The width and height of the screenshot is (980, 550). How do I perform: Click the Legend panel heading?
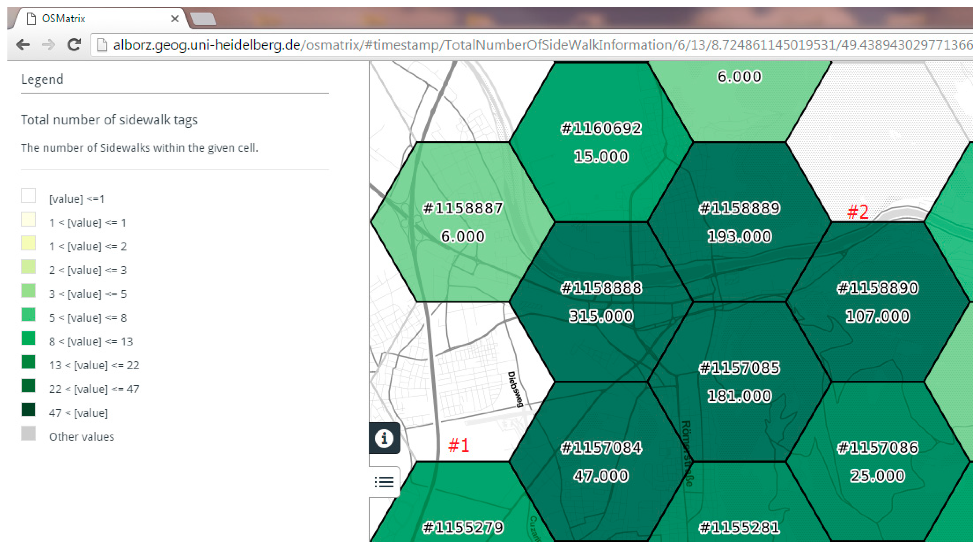[x=42, y=79]
